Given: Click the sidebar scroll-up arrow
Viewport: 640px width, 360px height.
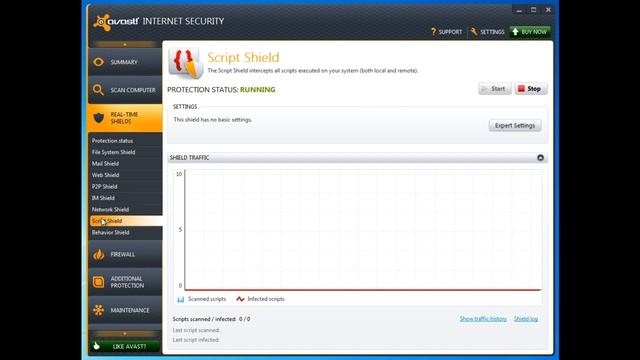Looking at the screenshot, I should [124, 44].
